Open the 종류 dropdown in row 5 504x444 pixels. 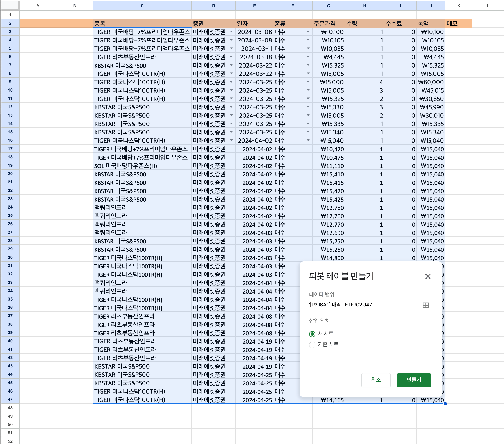tap(308, 48)
